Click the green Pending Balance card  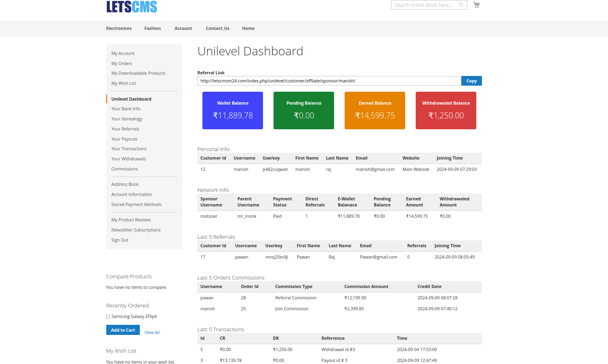(x=303, y=110)
